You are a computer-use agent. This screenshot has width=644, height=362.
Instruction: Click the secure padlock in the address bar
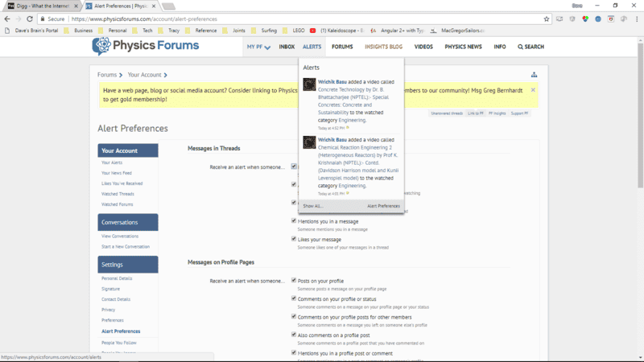click(x=43, y=19)
